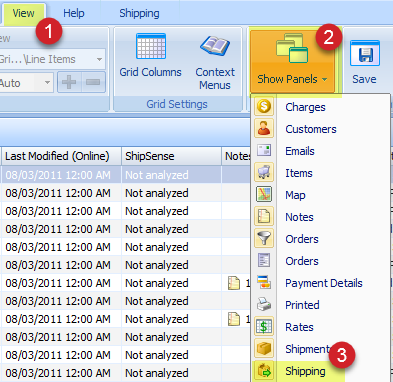Switch to the Shipping ribbon tab
This screenshot has width=393, height=382.
pos(139,13)
